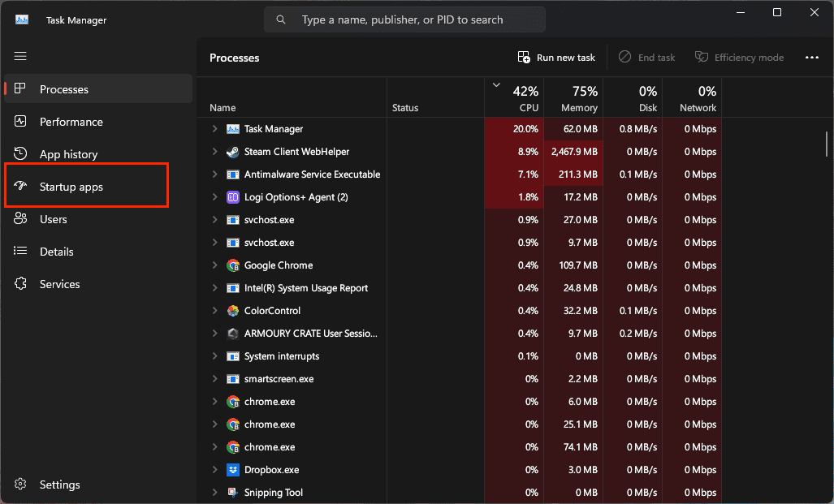Expand the Steam Client WebHelper row
The width and height of the screenshot is (834, 504).
[215, 152]
